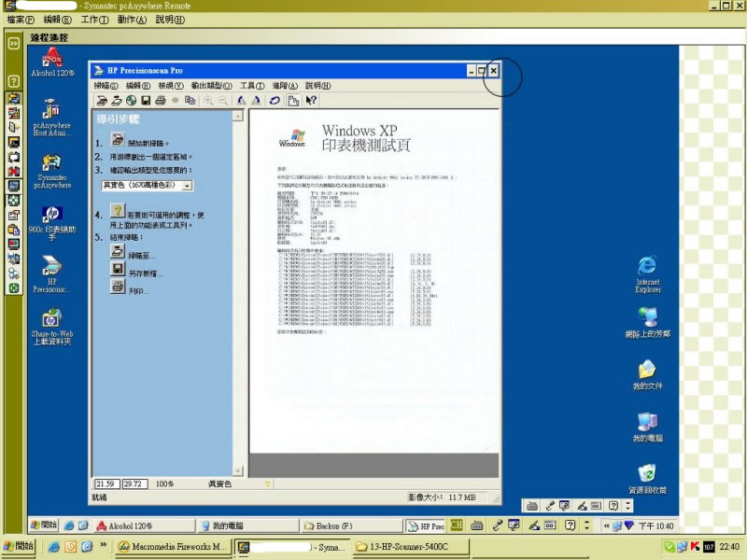Switch to Alcohol 120% on remote taskbar
747x560 pixels.
pos(145,525)
